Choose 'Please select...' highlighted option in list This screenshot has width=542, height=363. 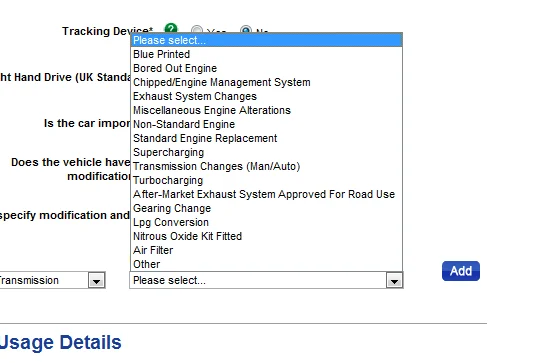[267, 40]
